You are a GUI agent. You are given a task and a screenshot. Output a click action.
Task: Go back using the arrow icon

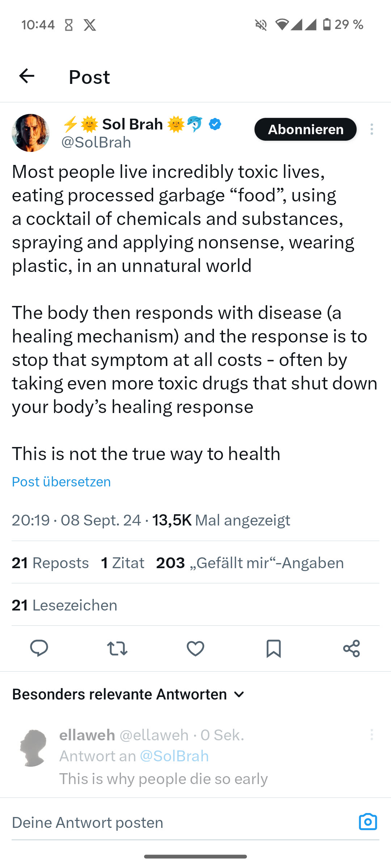tap(27, 76)
